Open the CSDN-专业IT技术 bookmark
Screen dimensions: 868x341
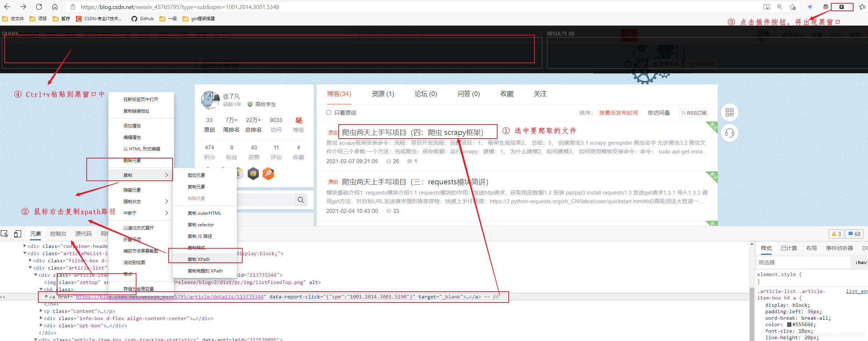click(x=99, y=19)
